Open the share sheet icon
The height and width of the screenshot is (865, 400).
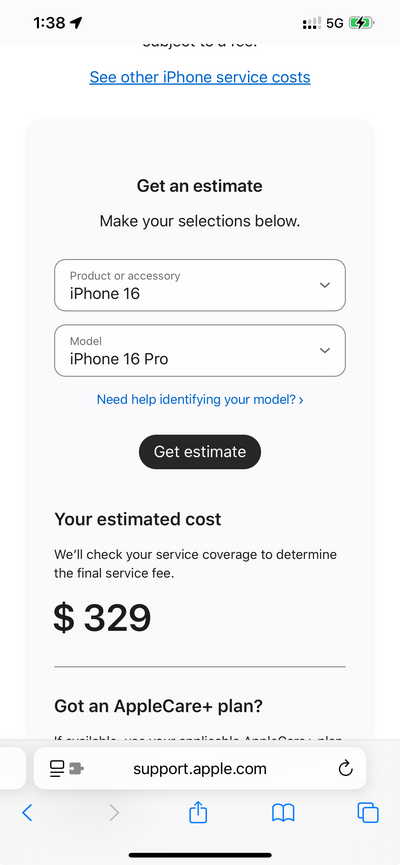point(198,812)
